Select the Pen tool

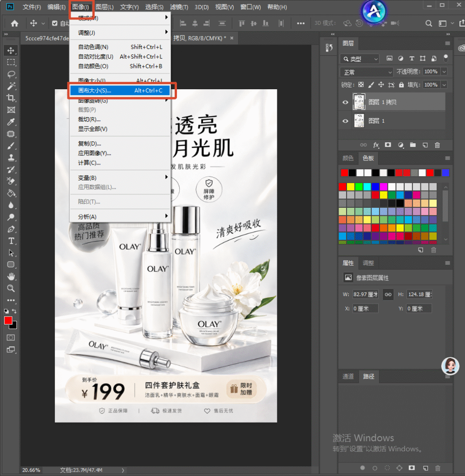click(x=11, y=229)
